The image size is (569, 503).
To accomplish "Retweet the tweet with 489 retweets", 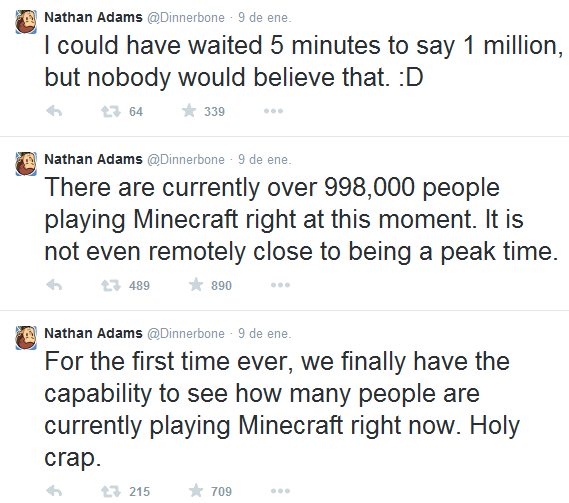I will (x=111, y=285).
